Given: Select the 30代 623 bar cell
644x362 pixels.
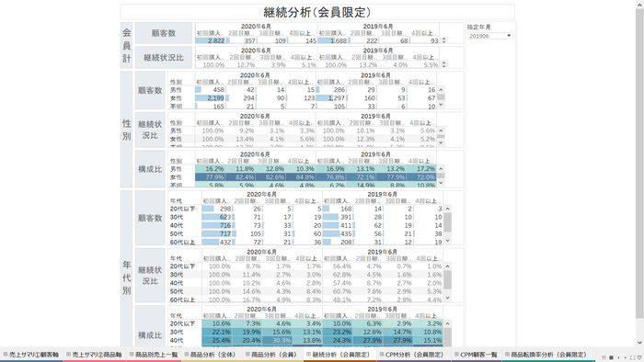Looking at the screenshot, I should click(x=217, y=217).
